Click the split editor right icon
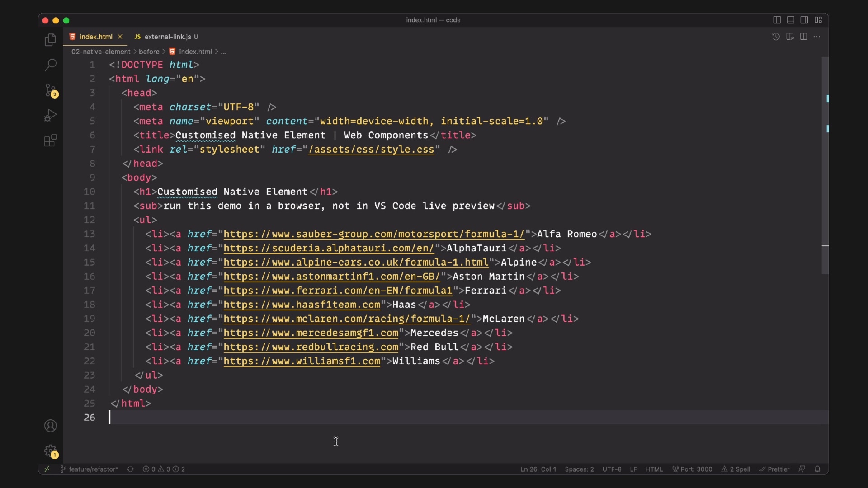Image resolution: width=868 pixels, height=488 pixels. coord(803,37)
